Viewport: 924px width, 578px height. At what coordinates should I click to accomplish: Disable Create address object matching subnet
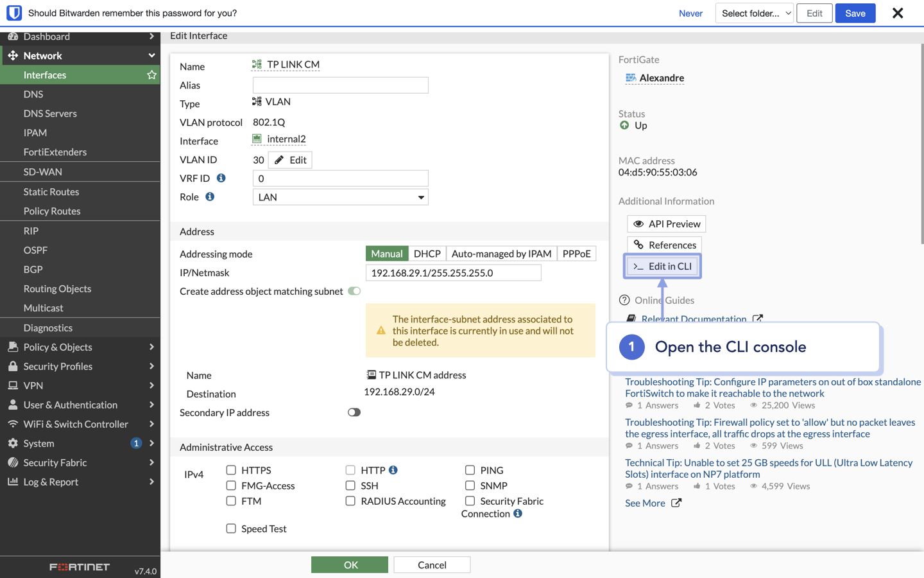tap(354, 291)
